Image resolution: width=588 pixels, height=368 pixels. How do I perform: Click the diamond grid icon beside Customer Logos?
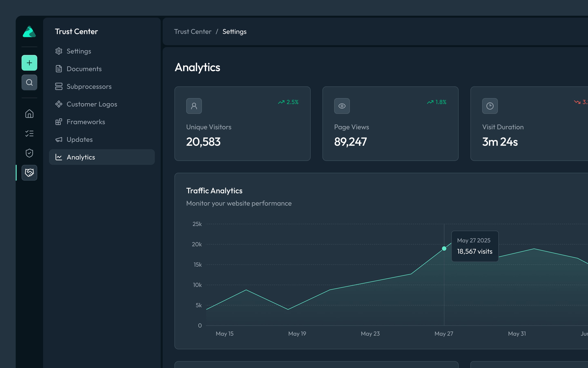click(x=59, y=104)
